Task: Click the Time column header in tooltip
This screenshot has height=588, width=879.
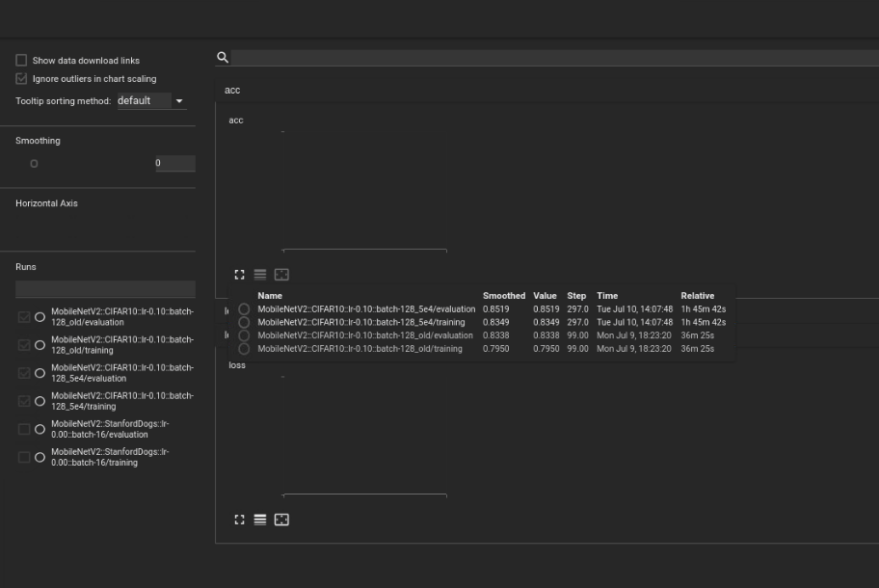Action: click(607, 295)
